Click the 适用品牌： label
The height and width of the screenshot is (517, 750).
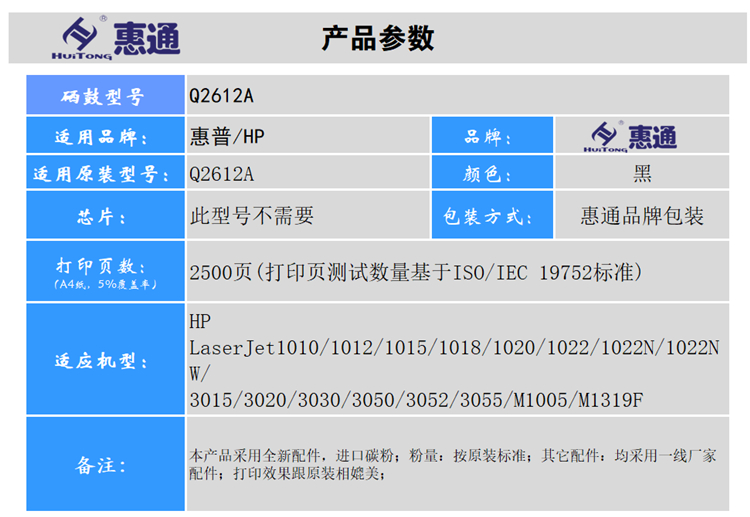101,138
